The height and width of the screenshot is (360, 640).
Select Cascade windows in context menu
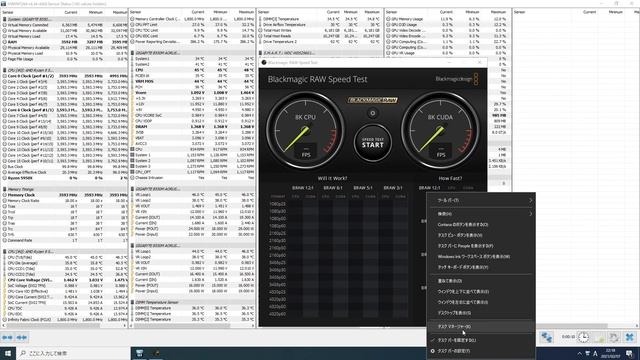481,281
